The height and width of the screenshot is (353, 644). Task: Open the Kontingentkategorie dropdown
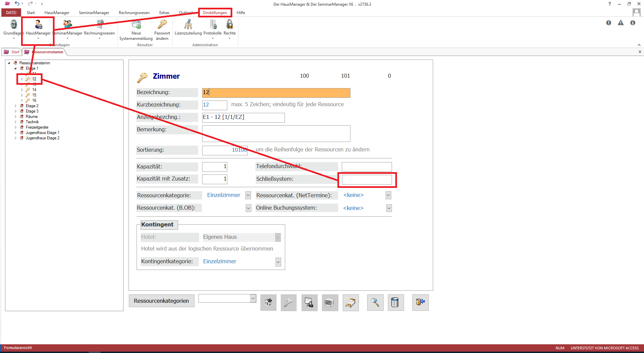pos(278,262)
